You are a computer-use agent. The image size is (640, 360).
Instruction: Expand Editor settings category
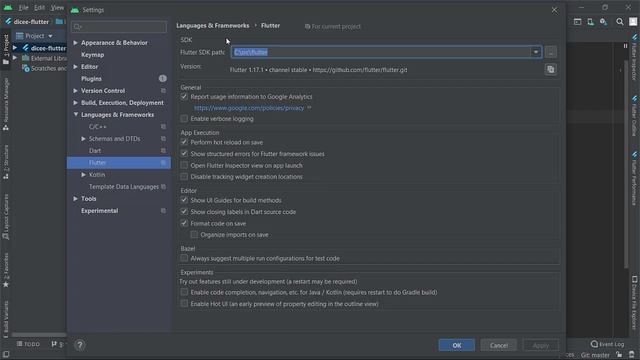click(76, 67)
